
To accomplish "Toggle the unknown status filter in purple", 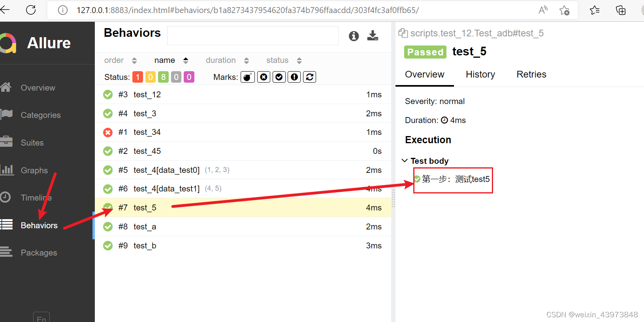I will coord(189,77).
